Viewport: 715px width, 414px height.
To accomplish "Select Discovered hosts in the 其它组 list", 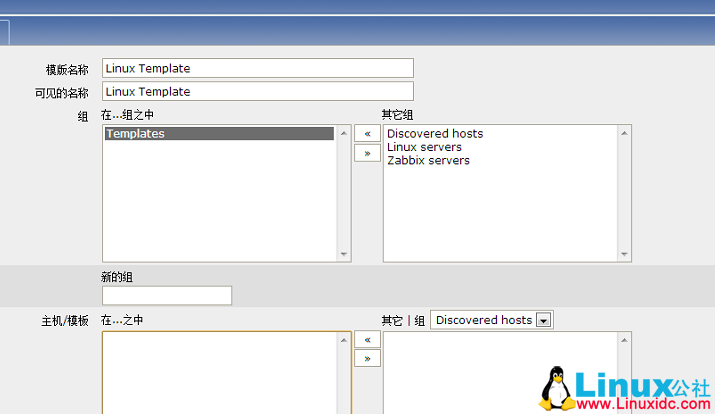I will 435,134.
